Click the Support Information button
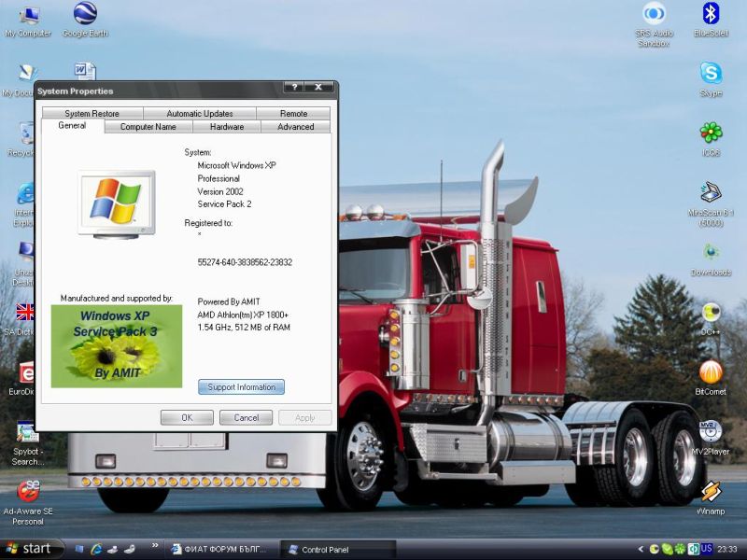The width and height of the screenshot is (747, 560). tap(241, 387)
